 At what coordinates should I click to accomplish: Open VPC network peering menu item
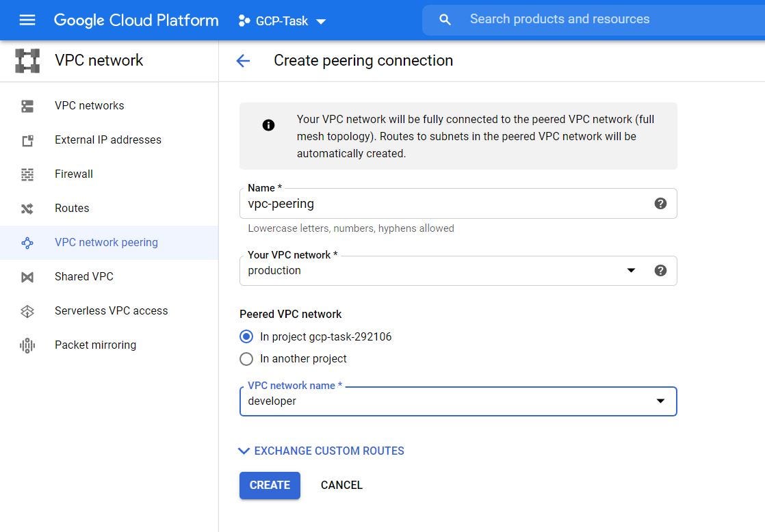pos(109,242)
